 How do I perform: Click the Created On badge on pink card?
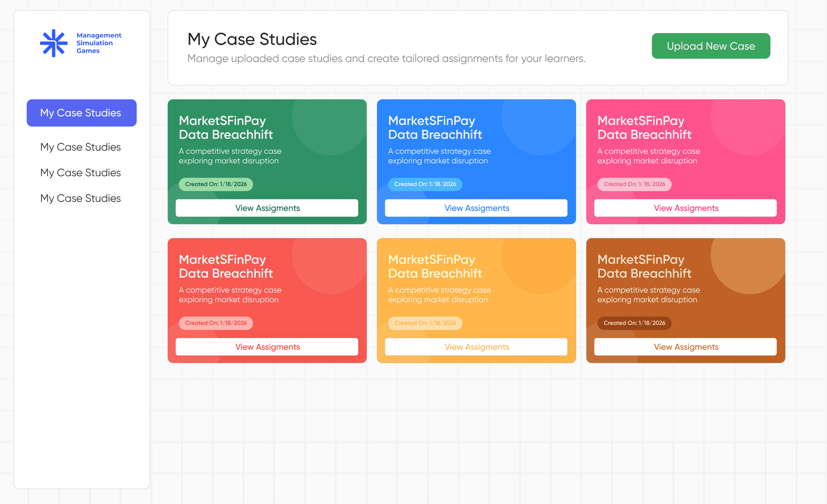click(634, 184)
